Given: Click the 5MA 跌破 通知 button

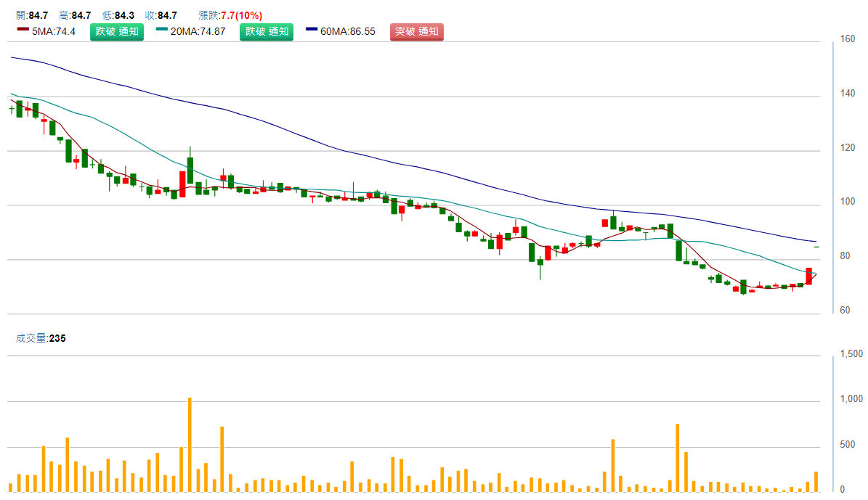Looking at the screenshot, I should point(117,31).
